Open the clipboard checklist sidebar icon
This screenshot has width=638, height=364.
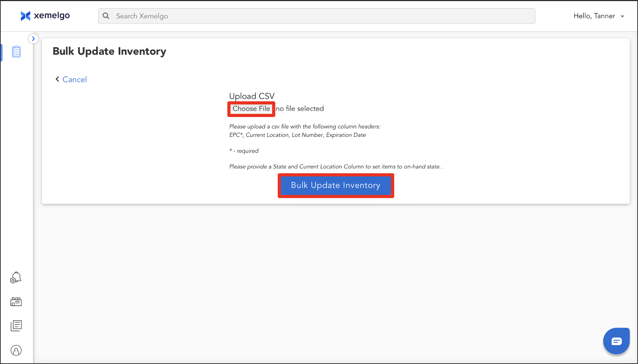[x=16, y=52]
